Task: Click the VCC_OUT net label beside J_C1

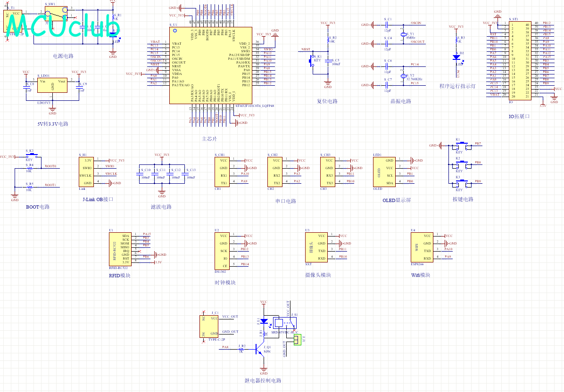Action: tap(230, 317)
